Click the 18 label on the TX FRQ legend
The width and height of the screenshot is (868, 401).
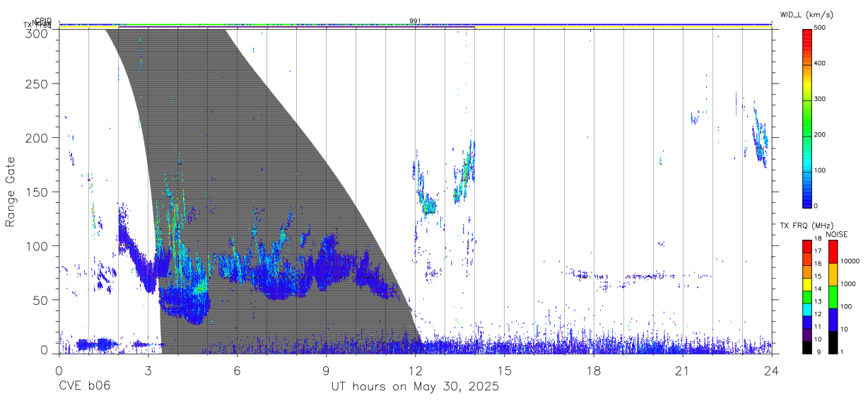pos(818,239)
